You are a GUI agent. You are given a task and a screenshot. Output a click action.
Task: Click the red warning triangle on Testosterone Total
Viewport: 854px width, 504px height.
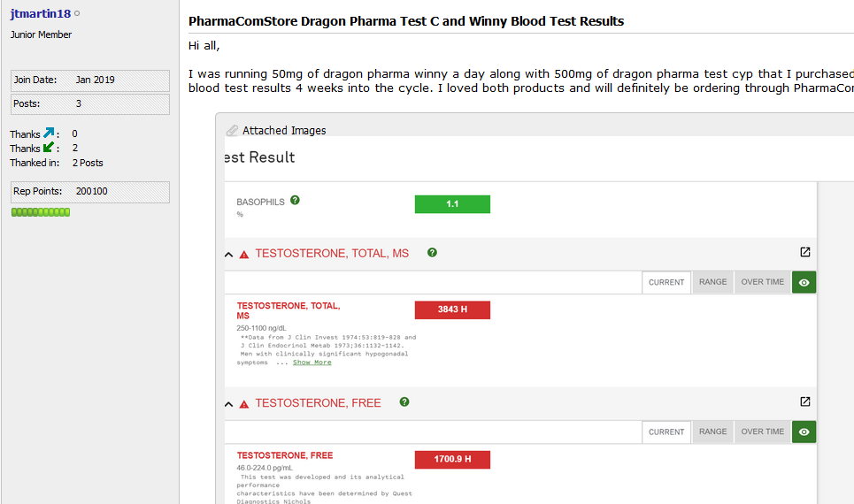244,255
